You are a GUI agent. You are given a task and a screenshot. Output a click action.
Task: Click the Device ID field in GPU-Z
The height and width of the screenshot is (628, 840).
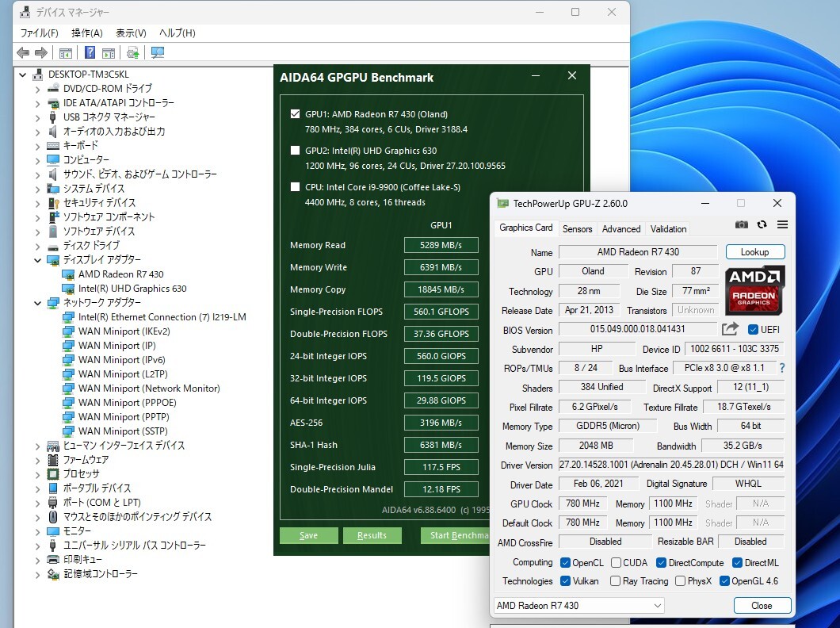(x=734, y=349)
